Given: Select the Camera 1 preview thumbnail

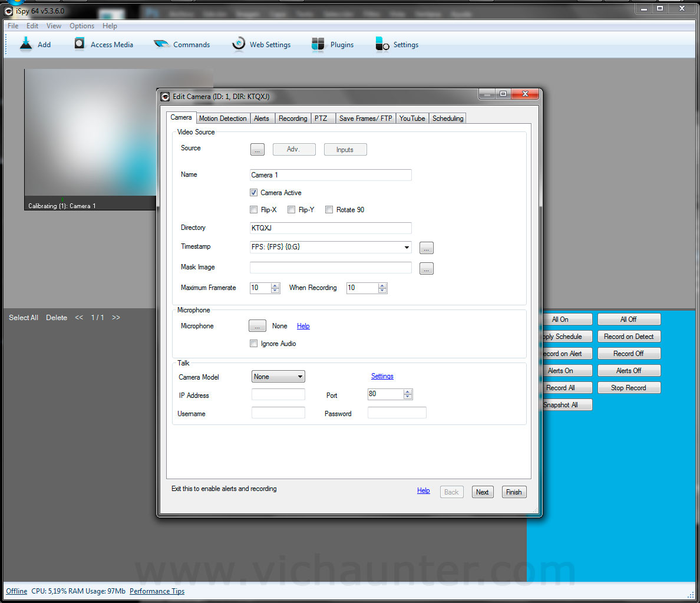Looking at the screenshot, I should [90, 139].
